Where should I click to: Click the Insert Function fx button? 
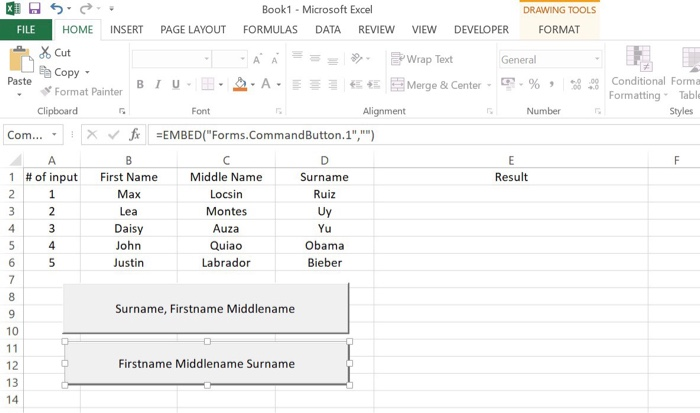click(x=134, y=134)
